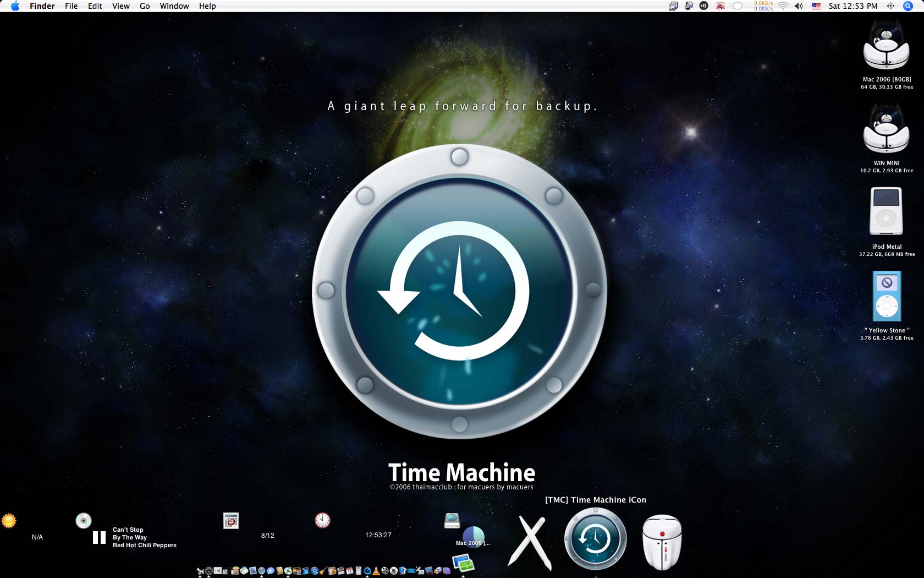The height and width of the screenshot is (578, 924).
Task: Open VLC cone icon in dock
Action: pyautogui.click(x=375, y=571)
